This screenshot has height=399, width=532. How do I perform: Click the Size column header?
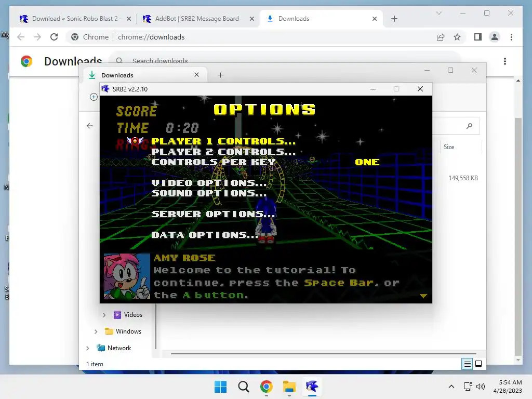pos(449,147)
